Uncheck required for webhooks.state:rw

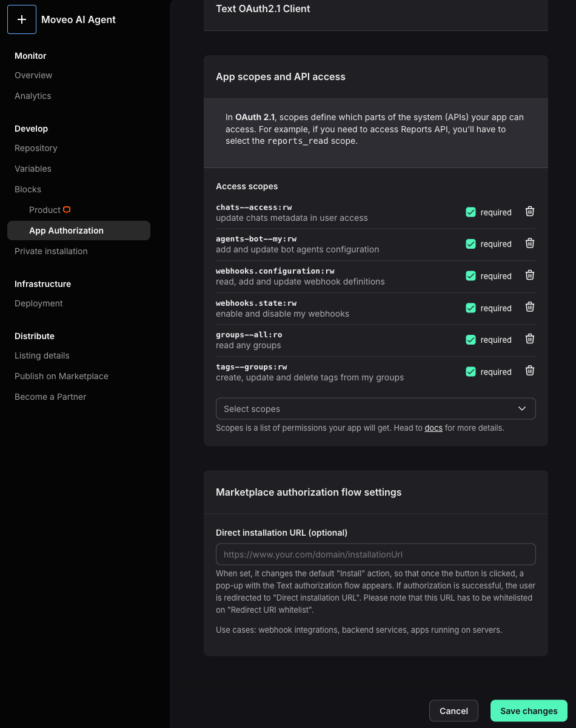point(471,308)
